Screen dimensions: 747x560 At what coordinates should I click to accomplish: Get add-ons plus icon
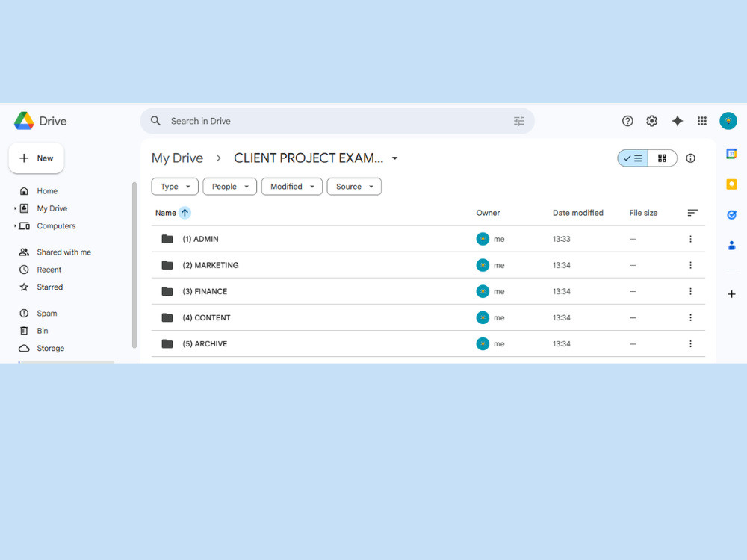coord(731,294)
